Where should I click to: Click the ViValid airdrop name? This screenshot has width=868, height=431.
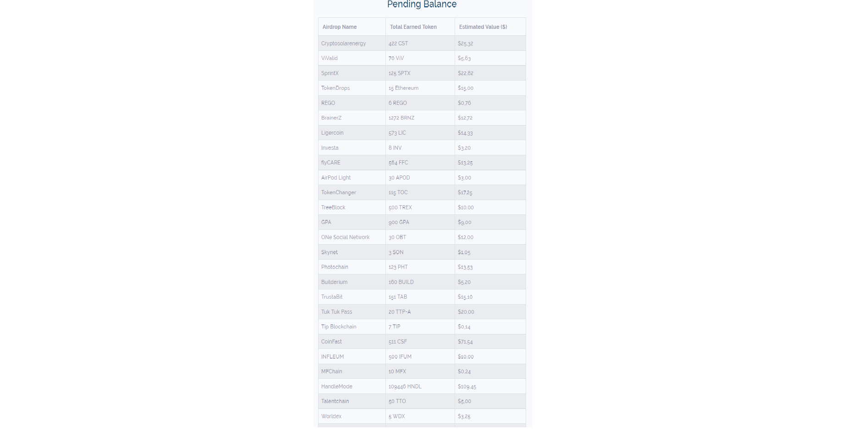[x=329, y=58]
